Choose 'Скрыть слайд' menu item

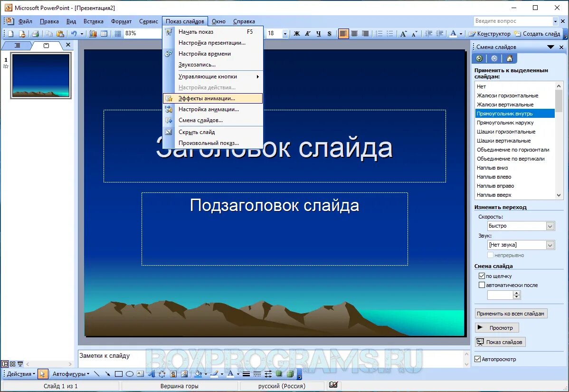[213, 132]
